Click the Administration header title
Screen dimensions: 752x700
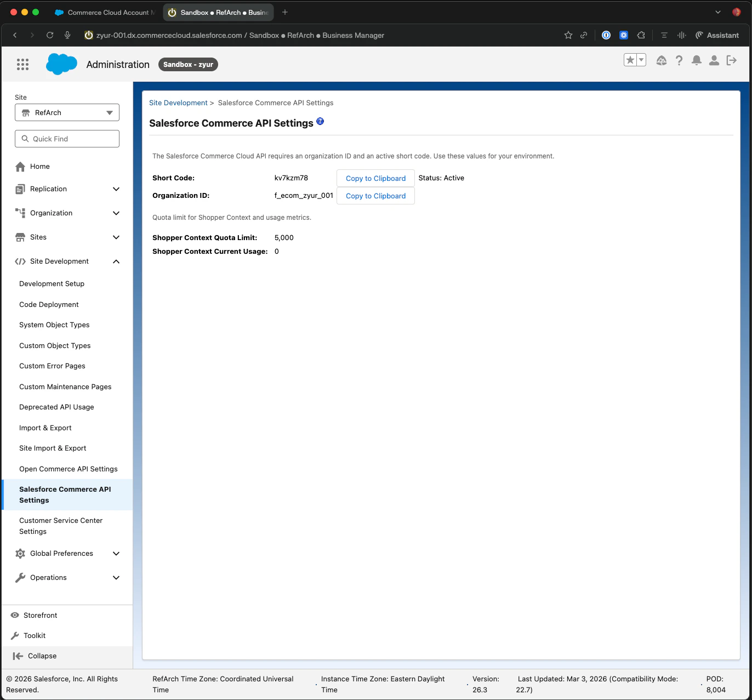118,65
